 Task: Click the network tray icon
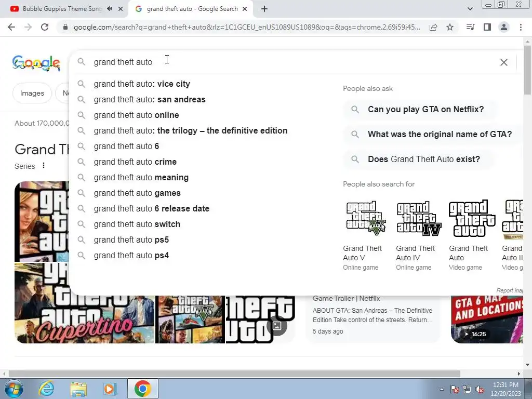point(467,389)
